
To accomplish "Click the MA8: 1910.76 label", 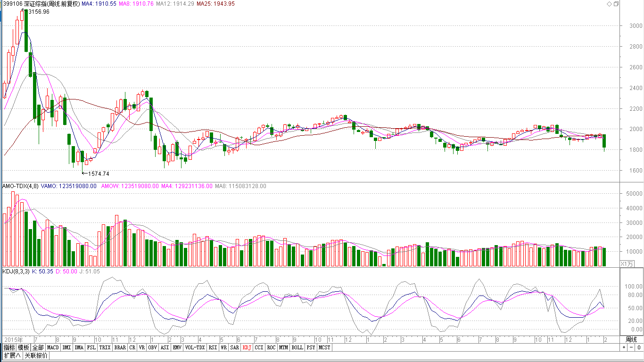I will (x=136, y=4).
